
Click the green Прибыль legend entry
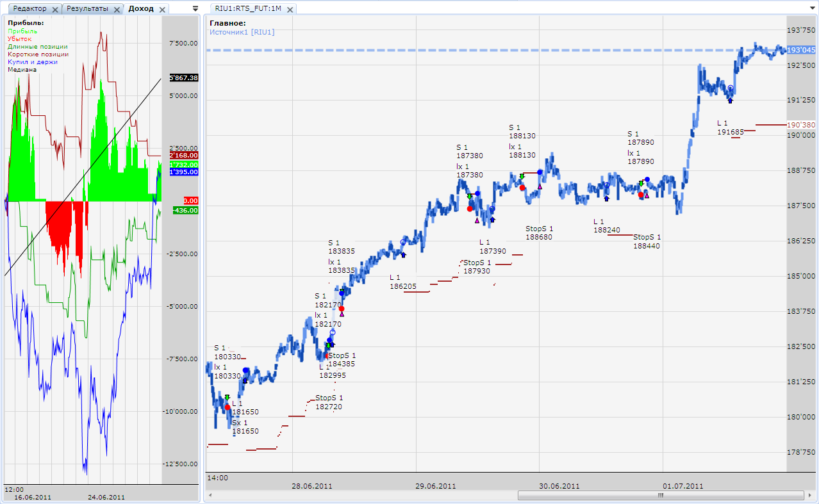pos(22,31)
